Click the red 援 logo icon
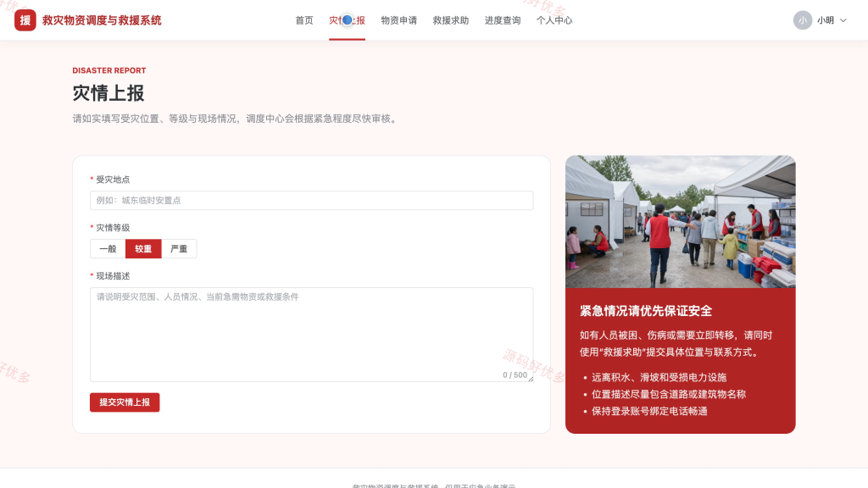The width and height of the screenshot is (868, 488). point(25,20)
